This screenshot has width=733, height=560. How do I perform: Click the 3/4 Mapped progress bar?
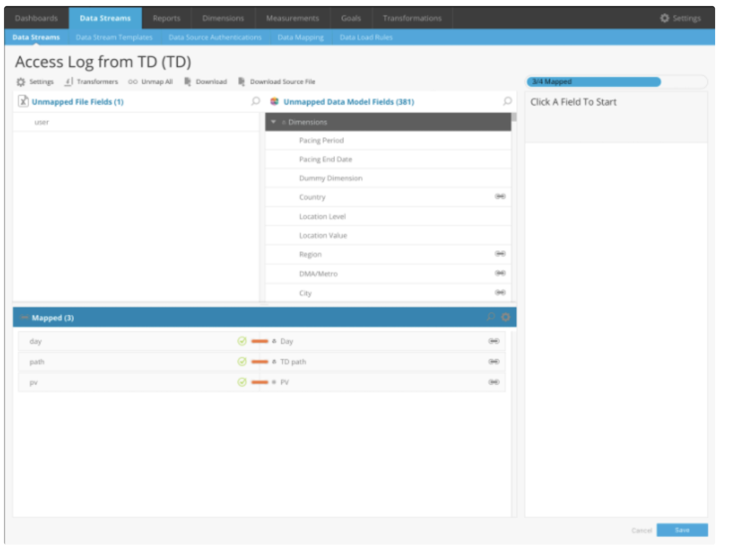594,82
